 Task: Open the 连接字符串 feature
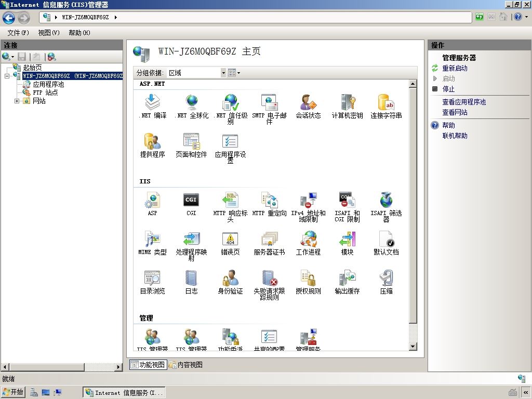[386, 107]
